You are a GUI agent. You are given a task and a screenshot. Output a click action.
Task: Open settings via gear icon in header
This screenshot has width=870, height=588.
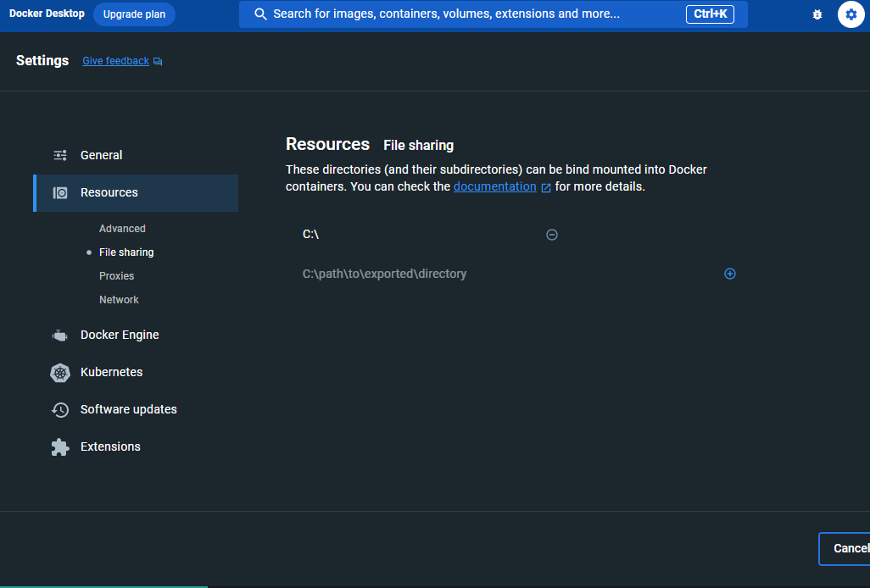pyautogui.click(x=850, y=14)
